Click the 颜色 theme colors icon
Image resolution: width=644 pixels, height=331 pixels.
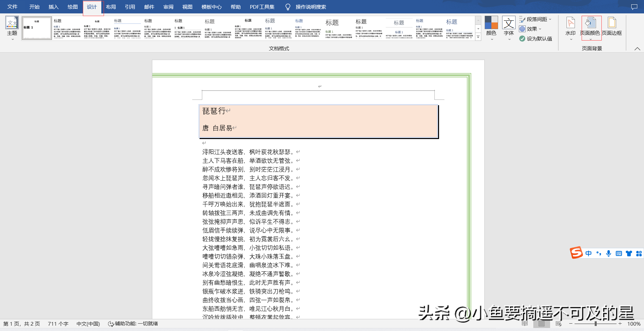pos(491,22)
